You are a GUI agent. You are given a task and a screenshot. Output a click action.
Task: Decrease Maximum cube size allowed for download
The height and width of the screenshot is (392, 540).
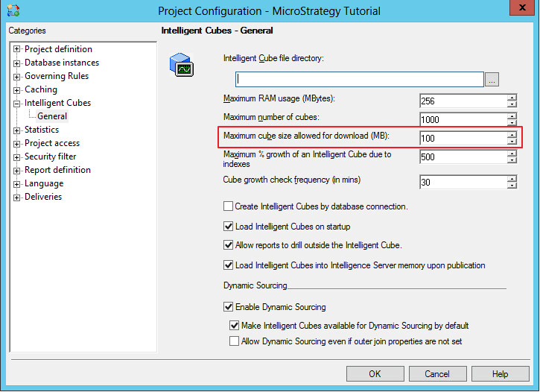click(x=512, y=142)
